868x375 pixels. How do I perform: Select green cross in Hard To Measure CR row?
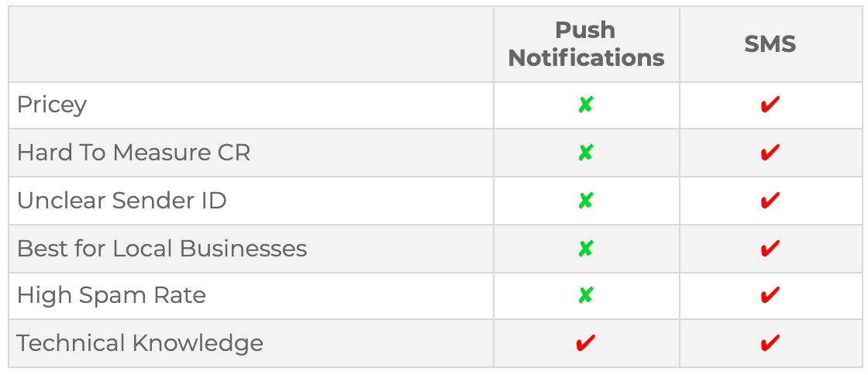point(586,153)
